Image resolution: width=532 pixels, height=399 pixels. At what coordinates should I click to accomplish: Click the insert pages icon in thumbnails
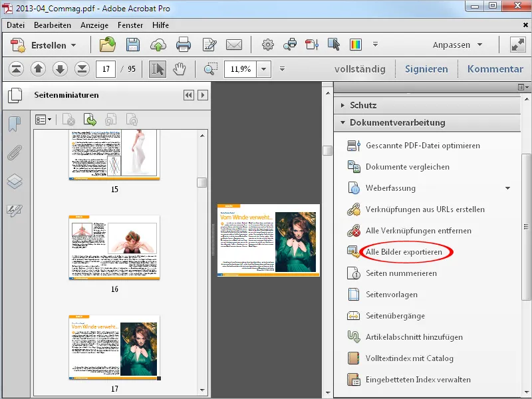pos(90,120)
